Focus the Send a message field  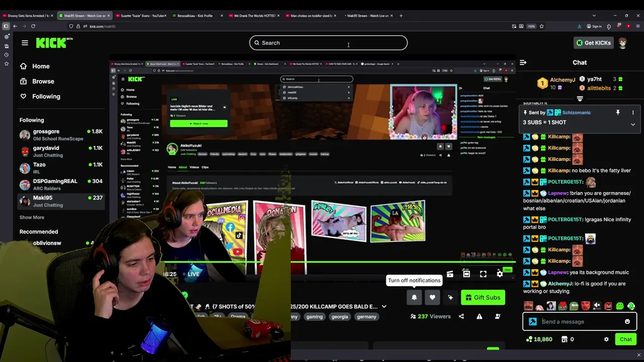[580, 322]
